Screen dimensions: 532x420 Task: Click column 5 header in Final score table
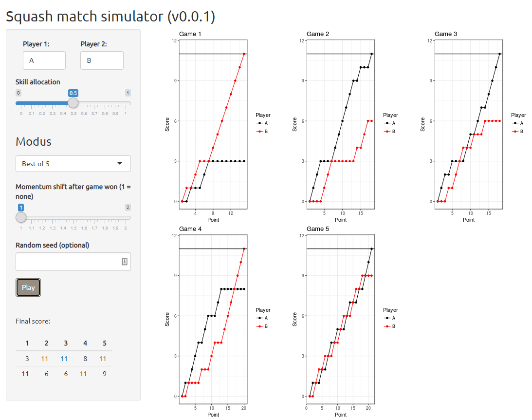[x=105, y=343]
